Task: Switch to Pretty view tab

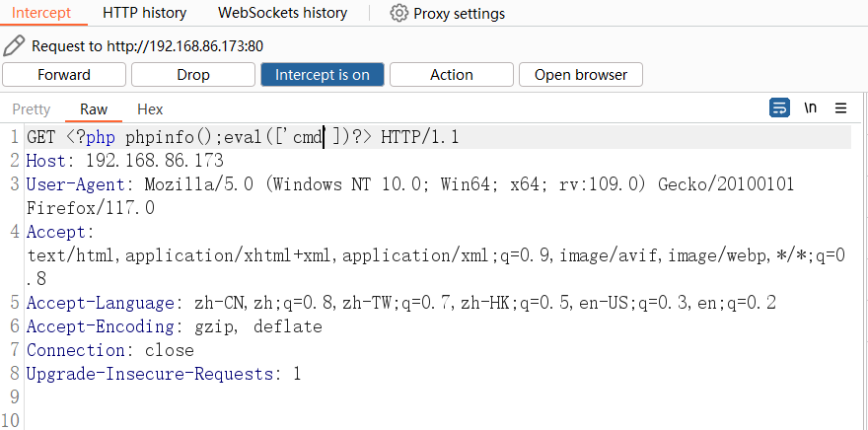Action: pos(31,109)
